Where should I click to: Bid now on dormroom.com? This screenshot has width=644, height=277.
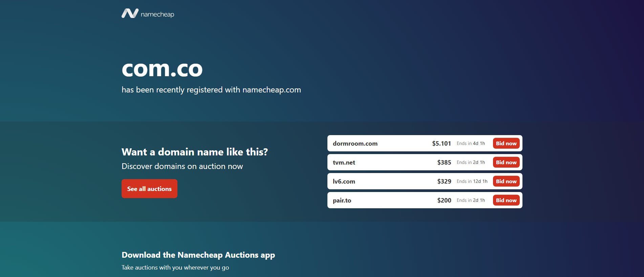click(506, 143)
